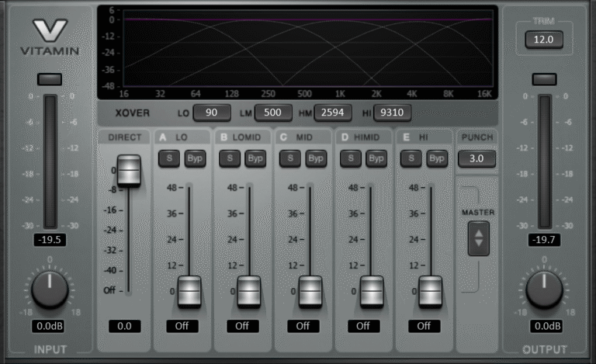Click the Master stereo width arrows control
This screenshot has height=364, width=596.
[x=479, y=238]
